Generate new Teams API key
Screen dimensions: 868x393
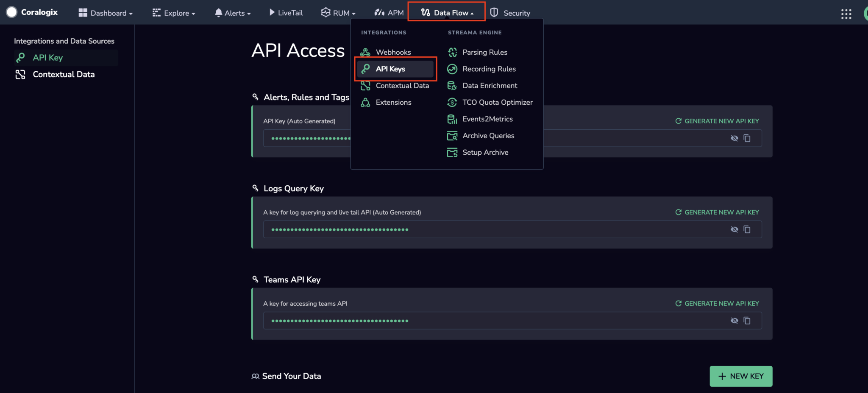(x=717, y=304)
